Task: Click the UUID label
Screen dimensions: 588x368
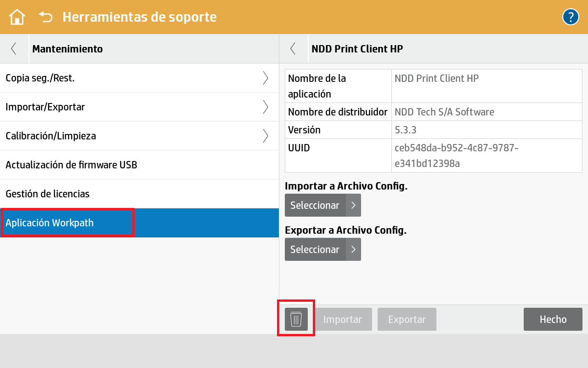Action: (299, 148)
